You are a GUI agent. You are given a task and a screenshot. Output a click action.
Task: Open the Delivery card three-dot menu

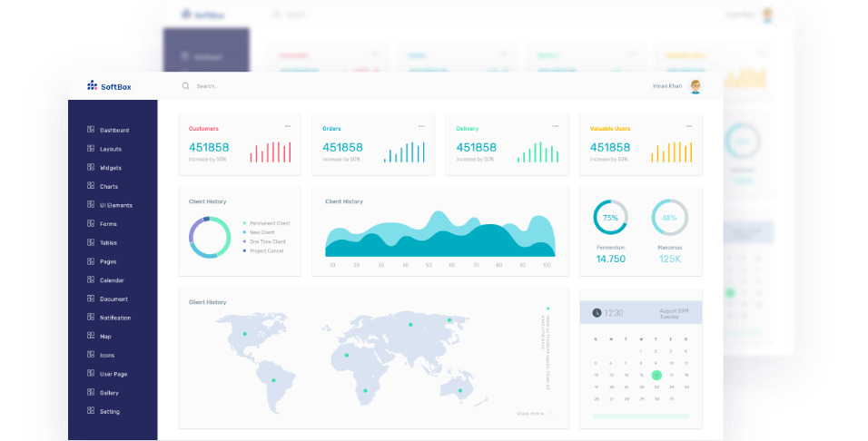(x=556, y=127)
